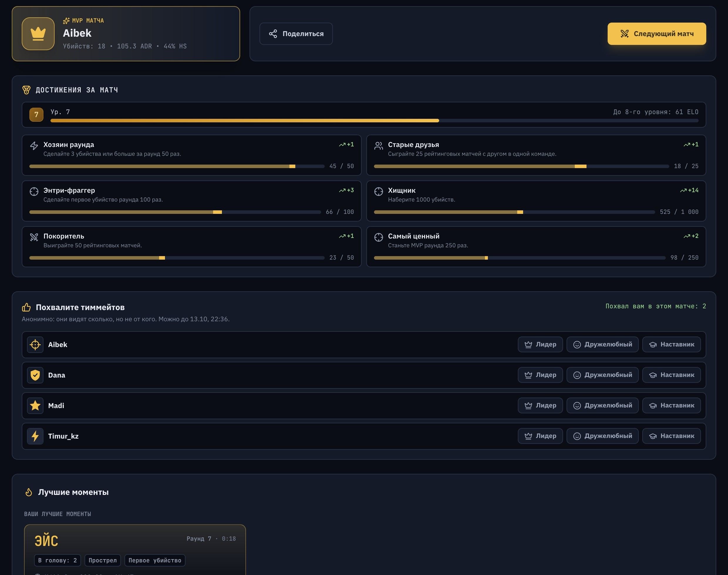Commend Dana as Лидер
Viewport: 728px width, 575px height.
point(540,375)
